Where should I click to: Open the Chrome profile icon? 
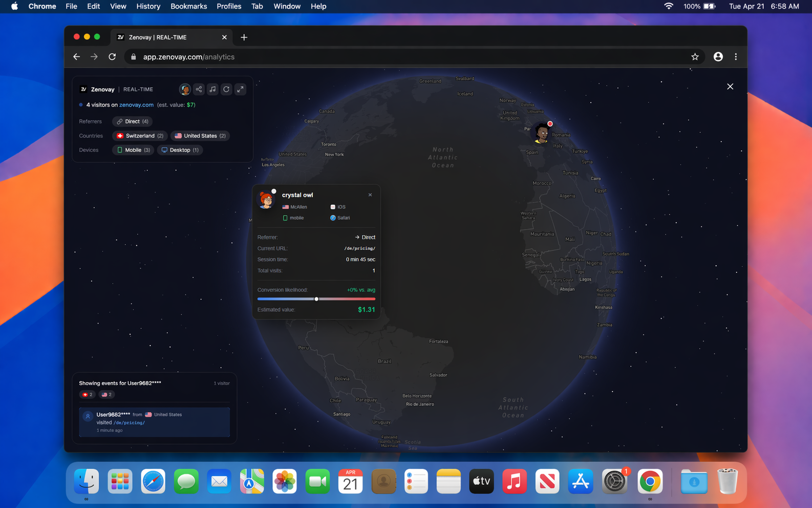coord(718,57)
